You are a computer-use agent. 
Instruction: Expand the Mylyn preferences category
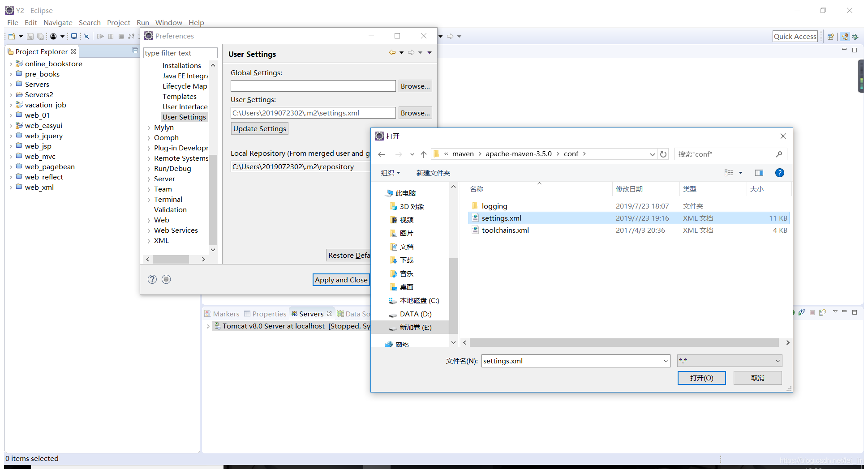click(149, 128)
